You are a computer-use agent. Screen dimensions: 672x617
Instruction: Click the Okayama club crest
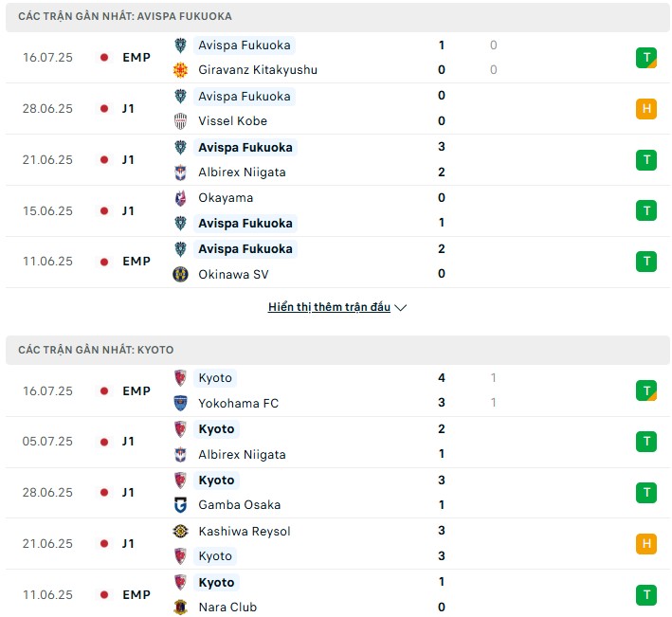tap(180, 198)
